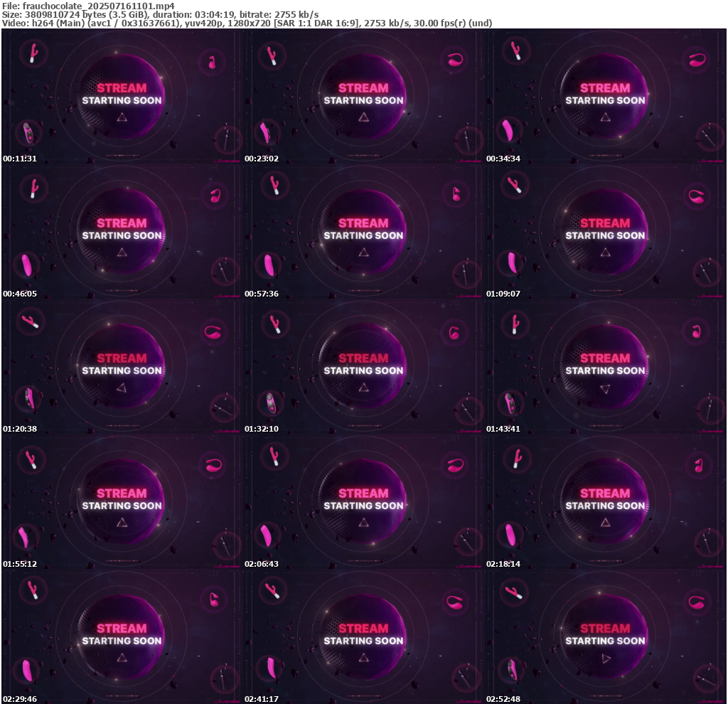Click the 00:23:02 timestamp label
Viewport: 728px width, 704px height.
(x=262, y=159)
